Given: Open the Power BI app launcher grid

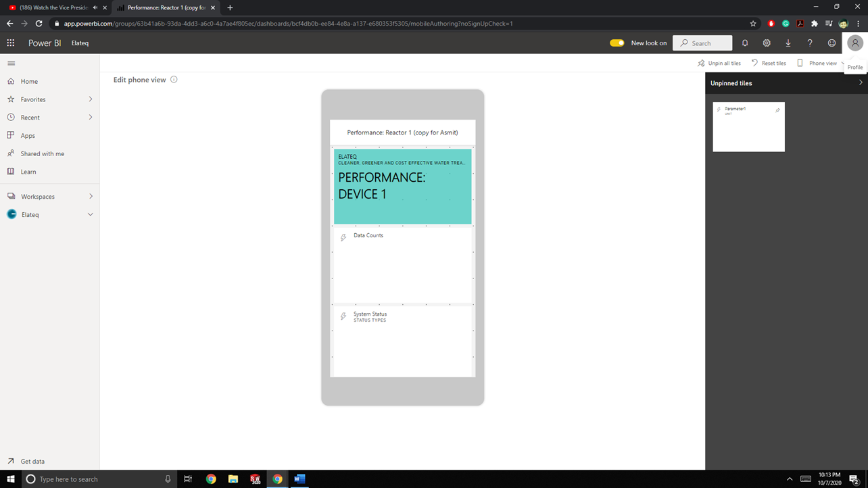Looking at the screenshot, I should (x=11, y=43).
